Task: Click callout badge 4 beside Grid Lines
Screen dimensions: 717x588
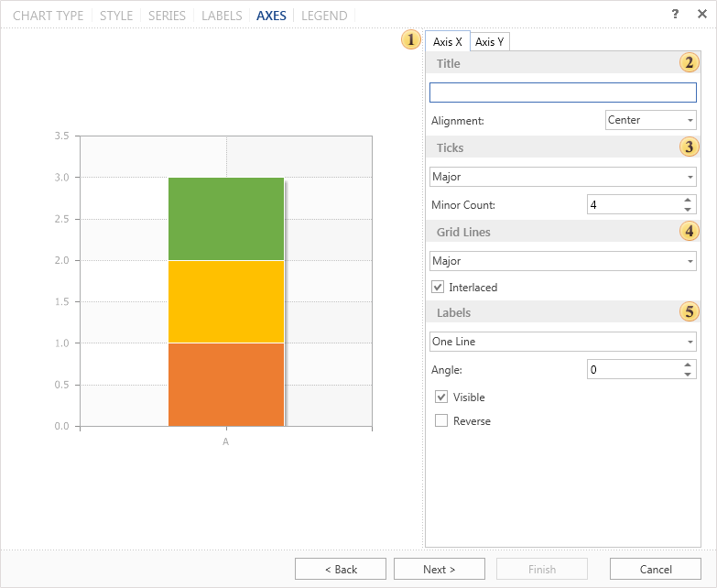Action: [689, 232]
